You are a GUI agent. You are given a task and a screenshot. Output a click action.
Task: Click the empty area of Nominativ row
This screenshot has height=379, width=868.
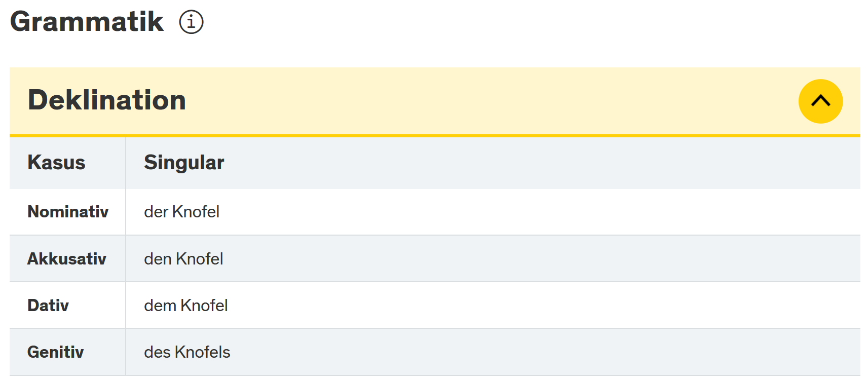click(540, 212)
